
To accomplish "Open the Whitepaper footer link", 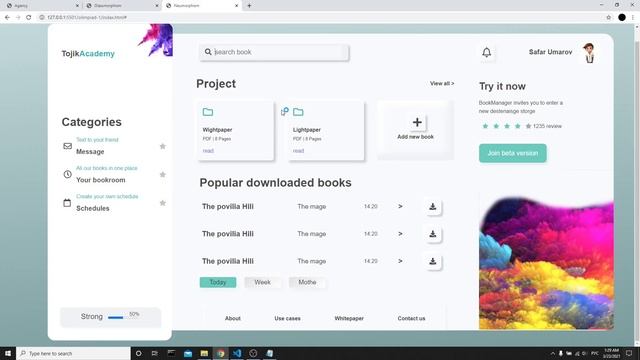I will [x=349, y=318].
